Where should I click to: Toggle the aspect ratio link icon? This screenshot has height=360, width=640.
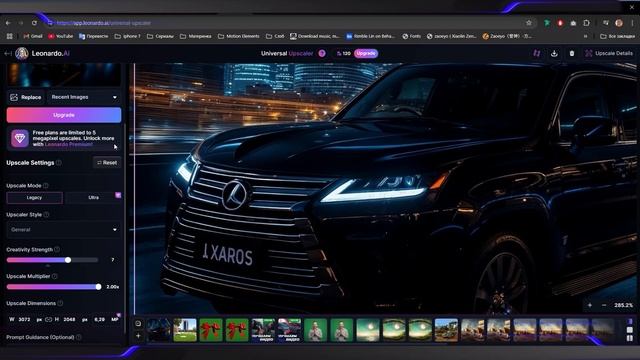point(49,320)
